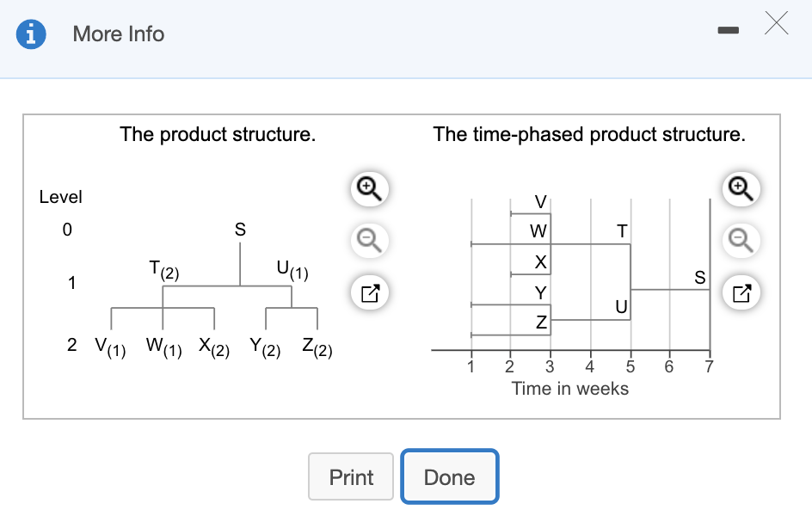
Task: Click the Time in weeks axis label
Action: point(570,389)
